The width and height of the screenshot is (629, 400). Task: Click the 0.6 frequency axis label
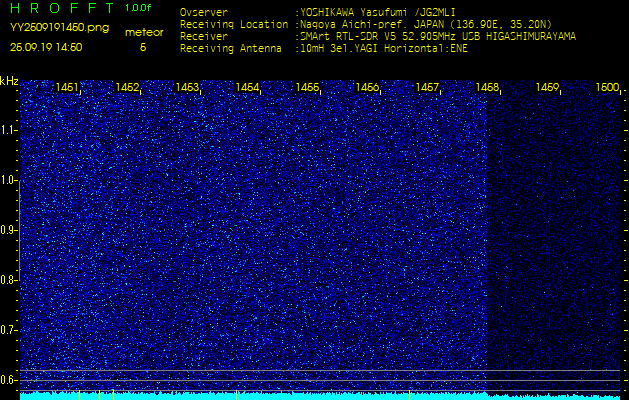[x=9, y=379]
